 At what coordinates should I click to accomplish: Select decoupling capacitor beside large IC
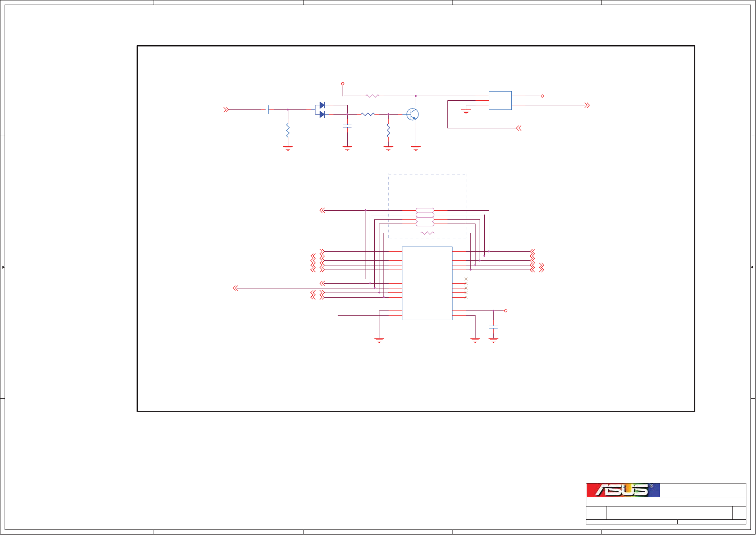[493, 327]
